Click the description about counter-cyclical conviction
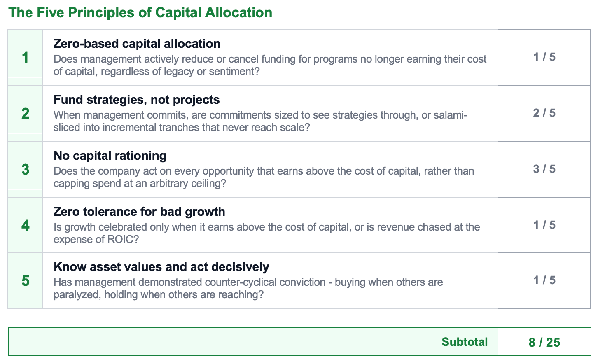The width and height of the screenshot is (598, 364). click(248, 288)
